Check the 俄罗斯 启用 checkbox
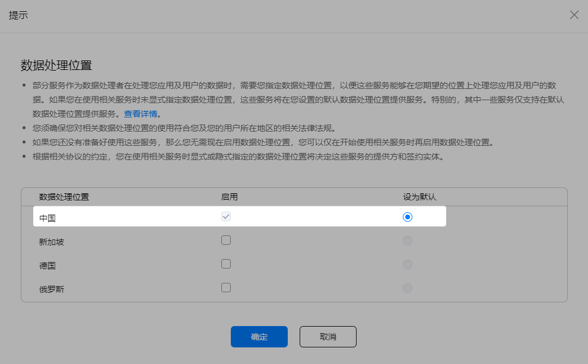The width and height of the screenshot is (588, 364). (226, 288)
